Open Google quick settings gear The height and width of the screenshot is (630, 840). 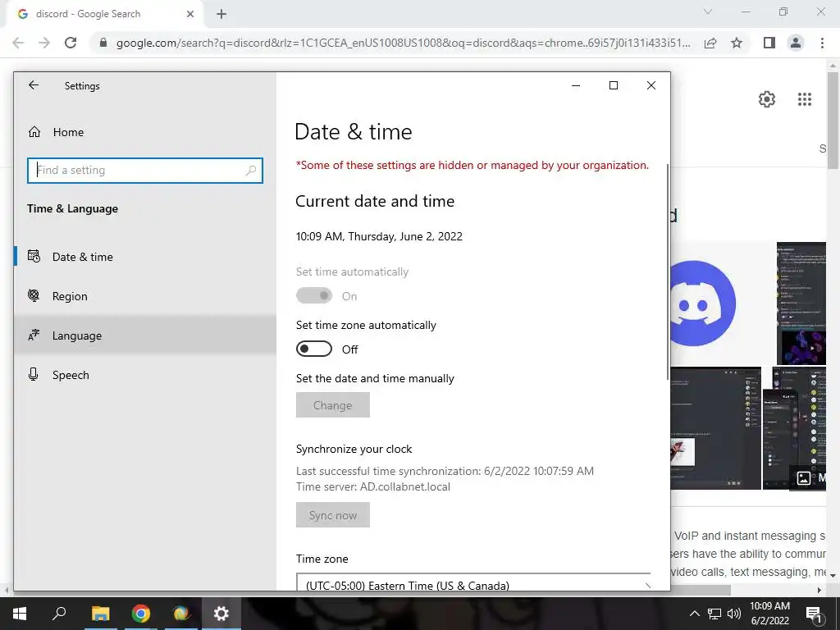click(x=767, y=99)
